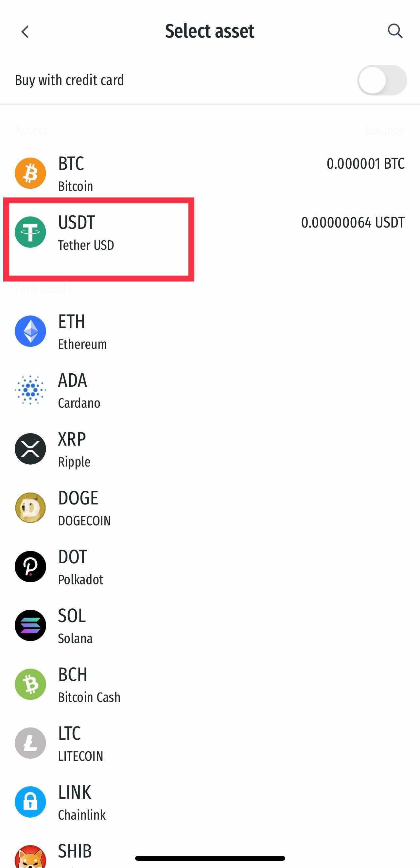
Task: Choose the green Bitcoin Cash icon
Action: (30, 684)
